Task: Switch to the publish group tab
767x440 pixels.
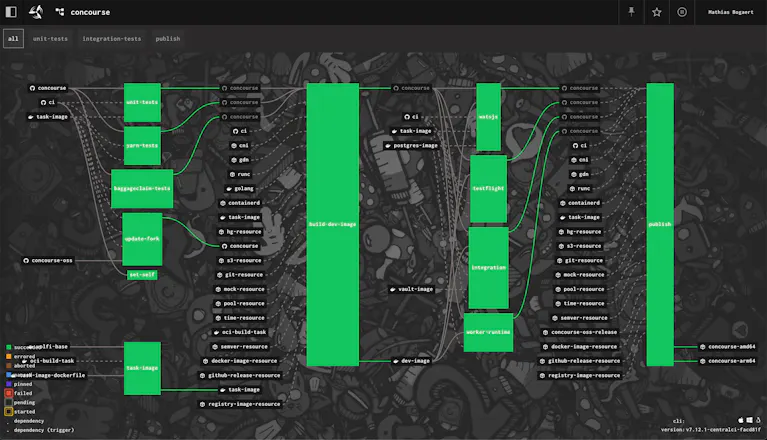Action: (168, 39)
